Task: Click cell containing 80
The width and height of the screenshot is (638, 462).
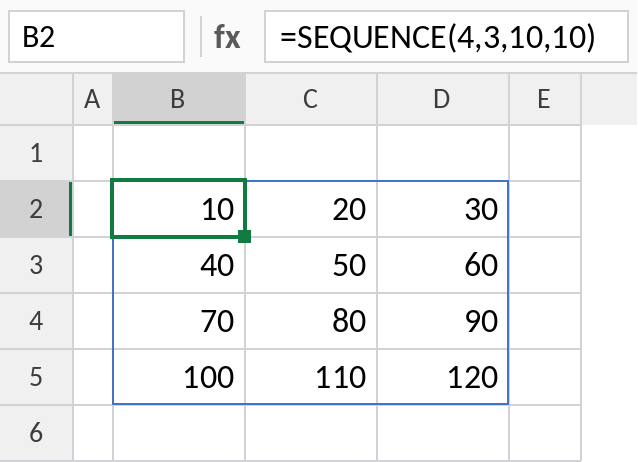Action: (x=311, y=321)
